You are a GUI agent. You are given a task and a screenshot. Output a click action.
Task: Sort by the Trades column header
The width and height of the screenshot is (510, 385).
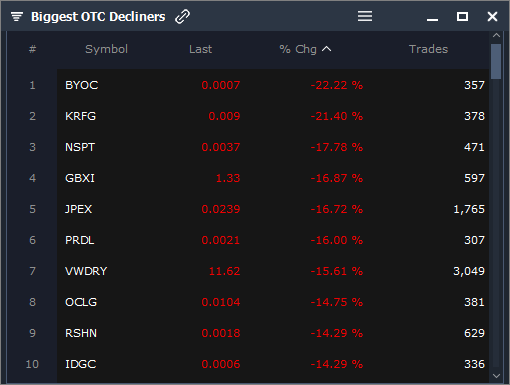point(428,49)
